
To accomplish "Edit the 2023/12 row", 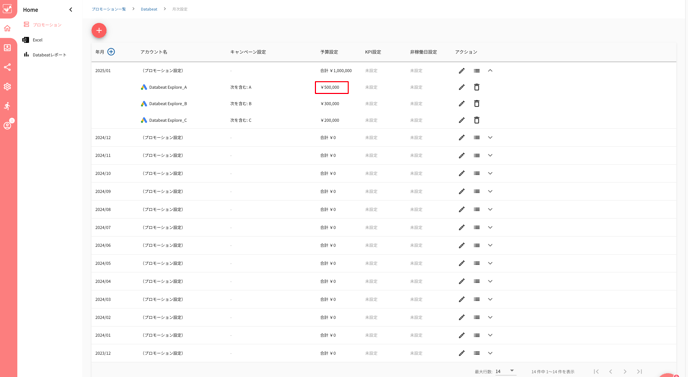I will (462, 354).
